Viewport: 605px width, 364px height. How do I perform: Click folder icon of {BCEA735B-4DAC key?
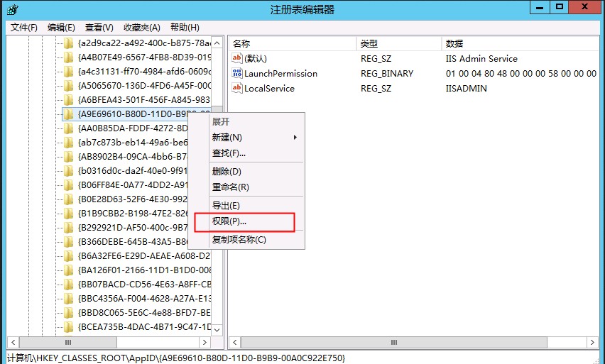point(68,326)
